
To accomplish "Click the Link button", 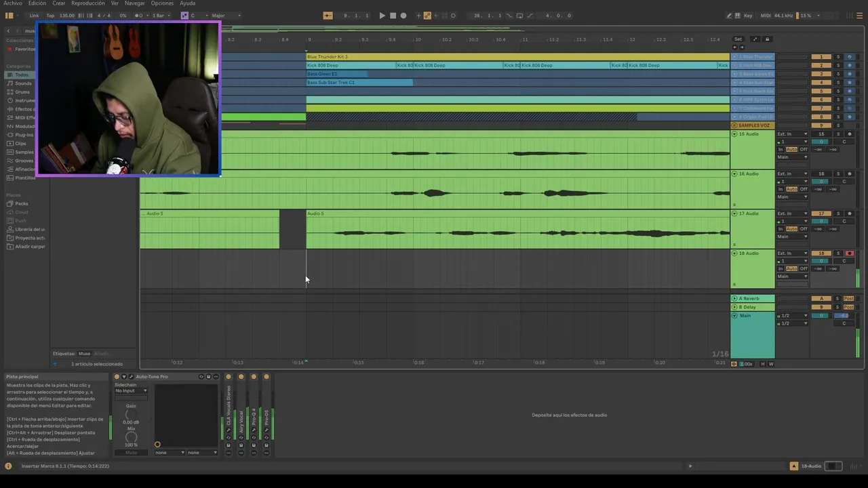I will tap(34, 16).
